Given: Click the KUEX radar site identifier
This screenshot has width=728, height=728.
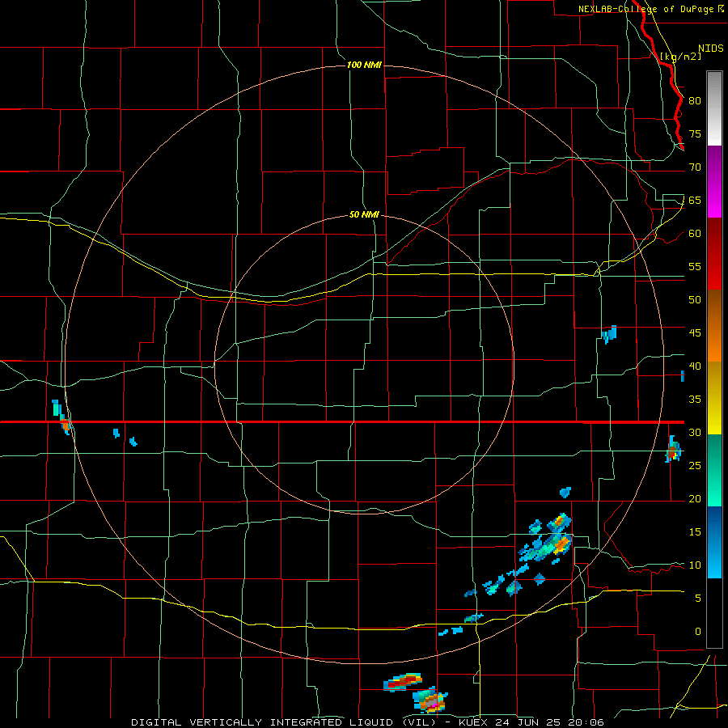Looking at the screenshot, I should tap(473, 722).
